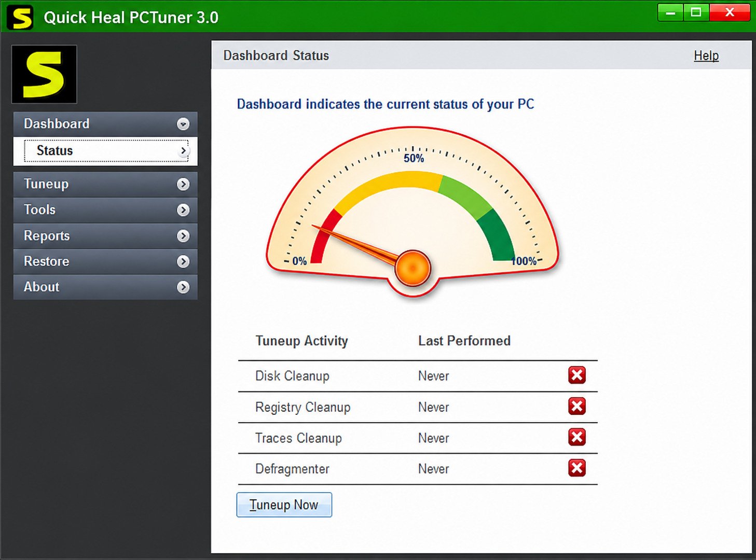Click the Tuneup Activity column header
Screen dimensions: 756x560
tap(301, 341)
